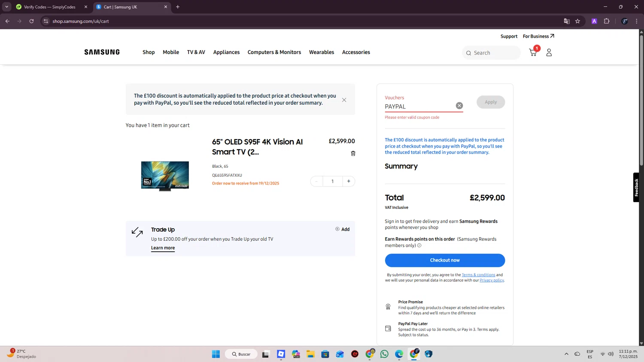The height and width of the screenshot is (362, 644).
Task: Increase TV quantity with plus button
Action: pyautogui.click(x=349, y=181)
